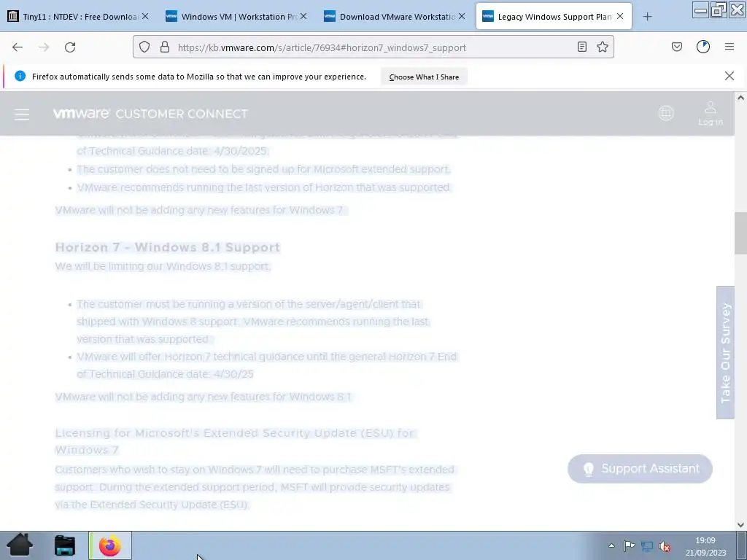Viewport: 747px width, 560px height.
Task: Dismiss the Firefox data notification bar
Action: 729,76
